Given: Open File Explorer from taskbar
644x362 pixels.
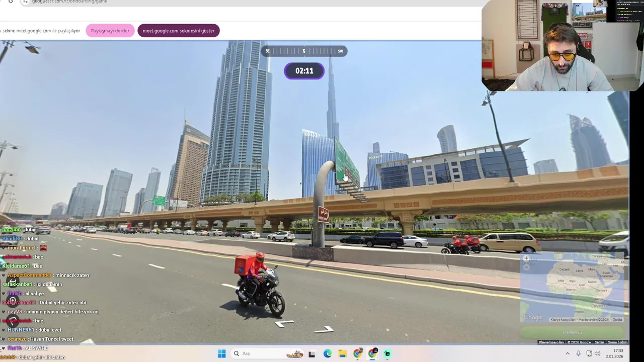Looking at the screenshot, I should click(x=343, y=353).
